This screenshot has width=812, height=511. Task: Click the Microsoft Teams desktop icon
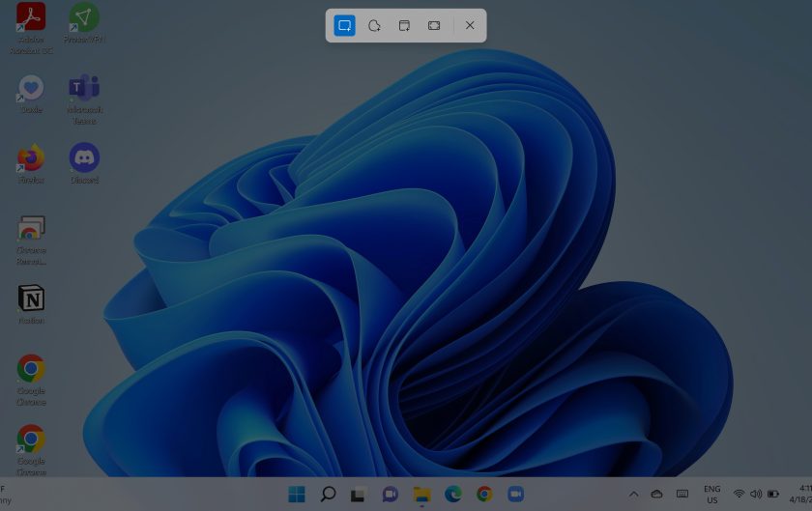coord(84,89)
